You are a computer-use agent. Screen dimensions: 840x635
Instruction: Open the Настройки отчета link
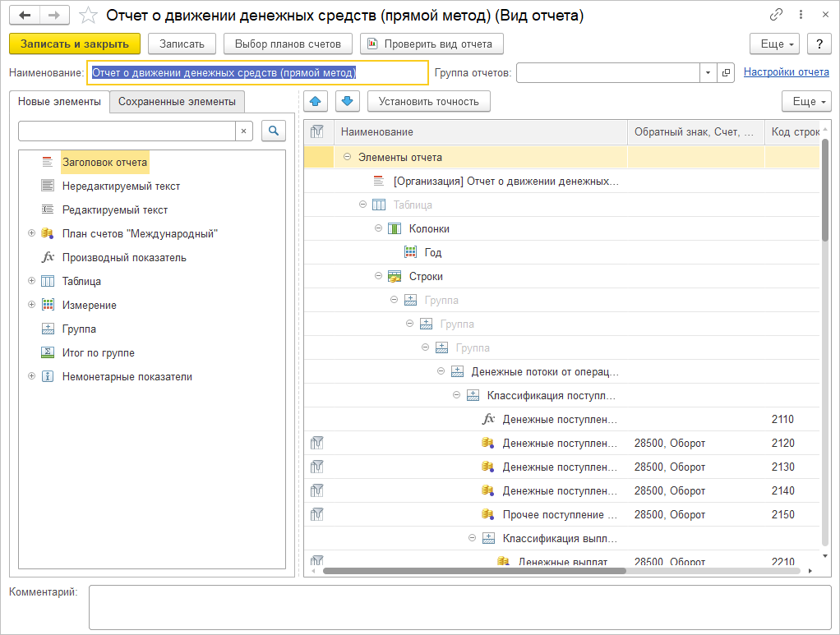[786, 72]
